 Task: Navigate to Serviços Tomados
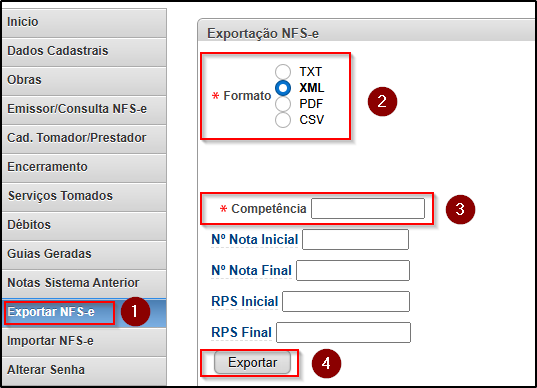point(84,196)
